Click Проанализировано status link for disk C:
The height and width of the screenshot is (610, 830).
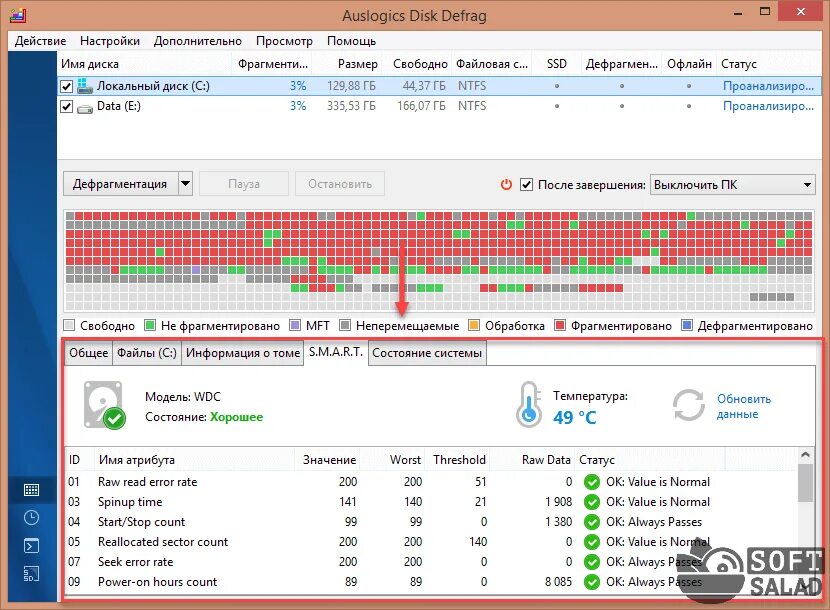click(768, 86)
